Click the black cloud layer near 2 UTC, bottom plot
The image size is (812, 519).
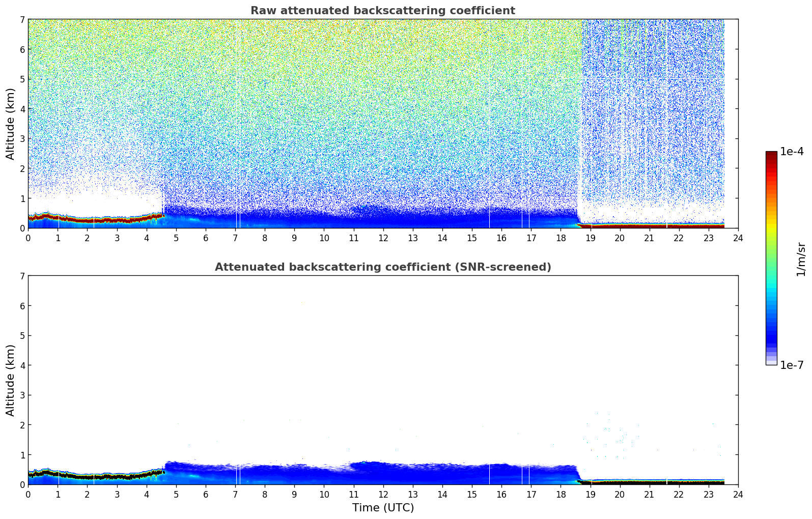pos(87,477)
